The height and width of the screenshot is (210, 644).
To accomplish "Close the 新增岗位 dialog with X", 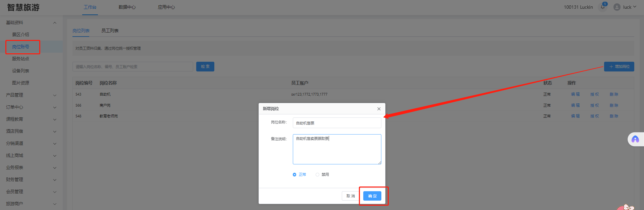I will (x=379, y=109).
